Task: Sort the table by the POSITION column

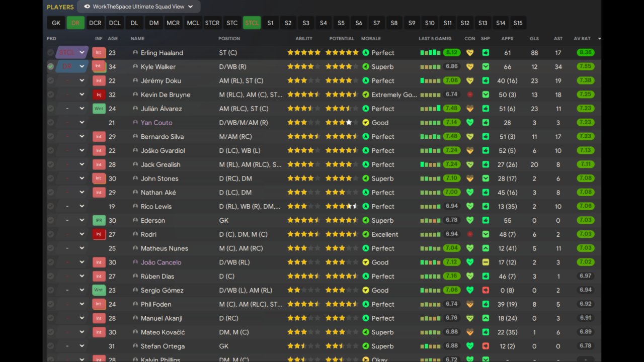Action: point(229,39)
